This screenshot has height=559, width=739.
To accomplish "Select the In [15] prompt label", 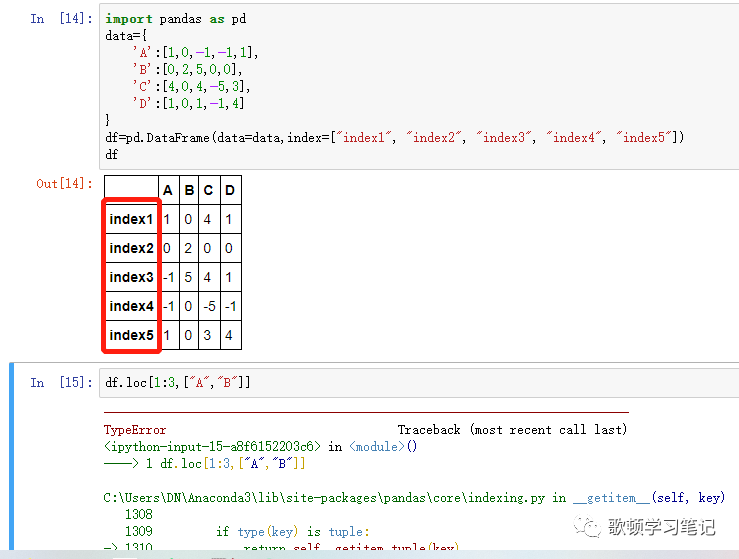I will (61, 382).
